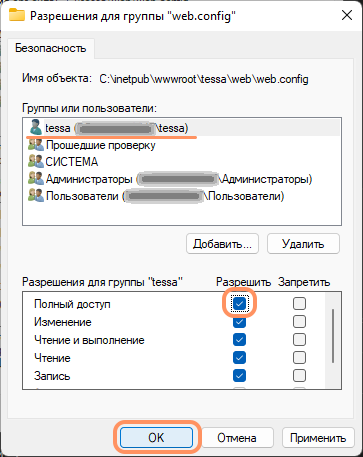Image resolution: width=363 pixels, height=457 pixels.
Task: Confirm with the OK button
Action: point(156,437)
